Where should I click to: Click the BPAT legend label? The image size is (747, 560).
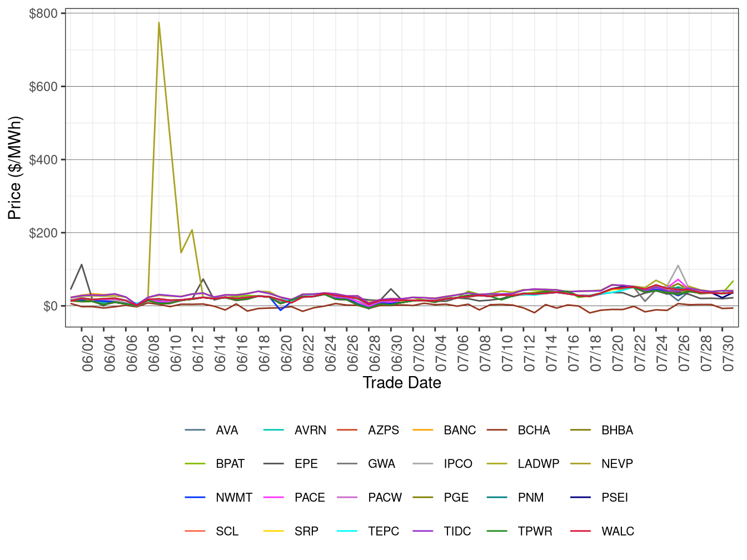tap(230, 464)
